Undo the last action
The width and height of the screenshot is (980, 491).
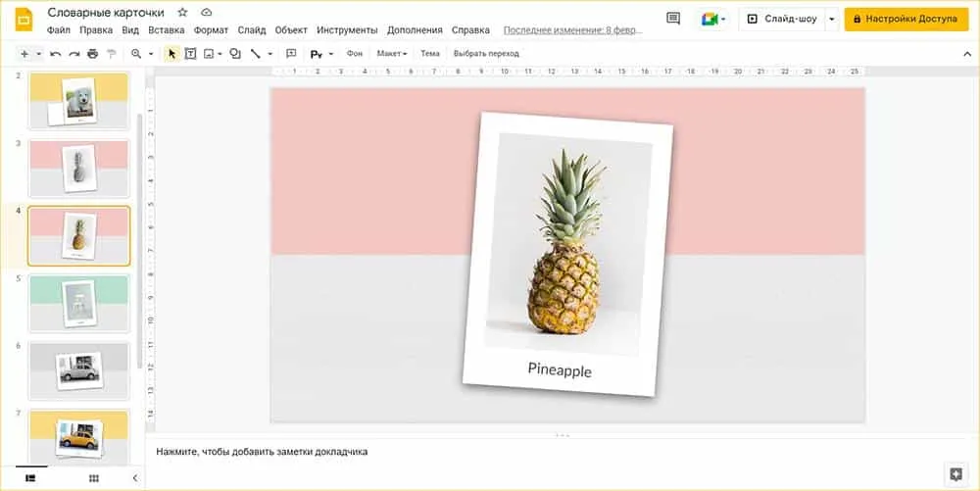56,54
